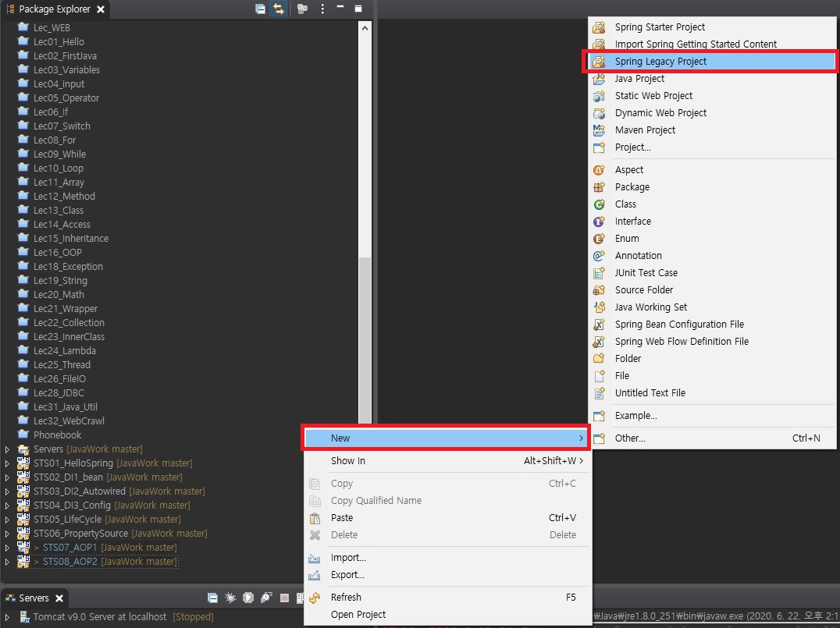Click Spring Bean Configuration File icon
840x628 pixels.
(599, 324)
